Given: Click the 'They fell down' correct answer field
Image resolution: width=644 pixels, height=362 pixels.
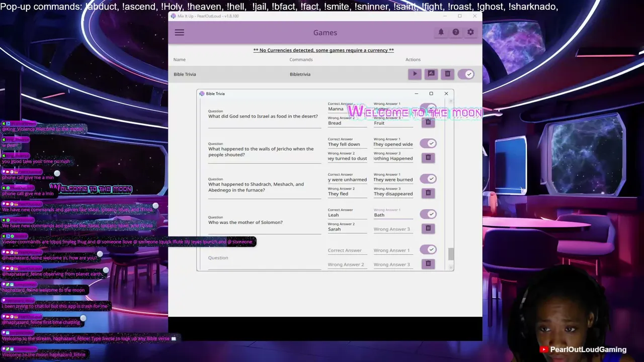Looking at the screenshot, I should click(x=347, y=143).
